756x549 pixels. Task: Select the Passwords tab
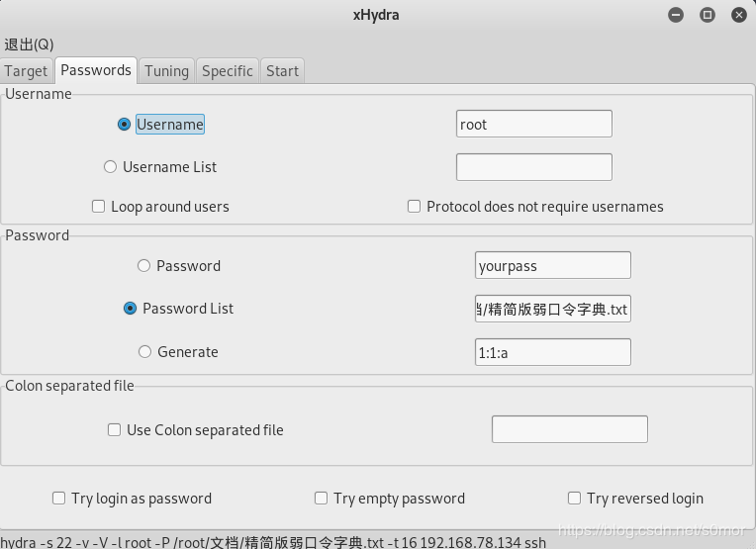tap(96, 70)
